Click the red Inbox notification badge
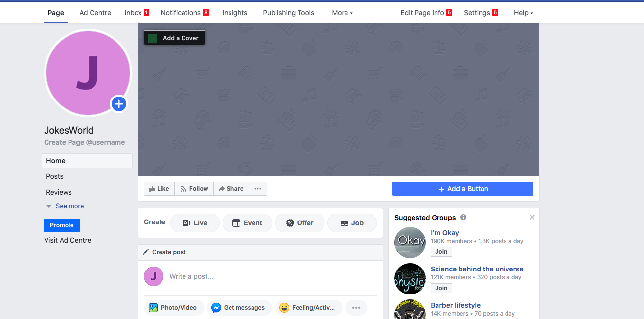644x319 pixels. [146, 13]
